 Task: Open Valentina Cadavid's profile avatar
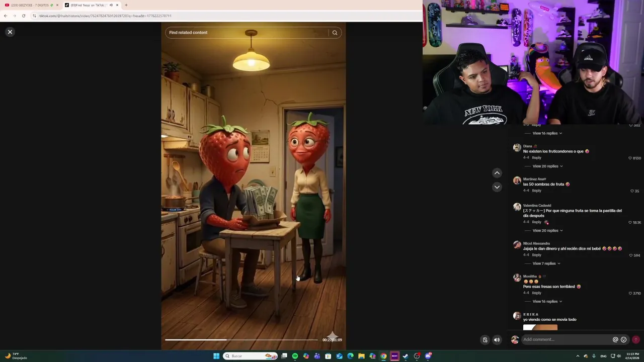(517, 207)
